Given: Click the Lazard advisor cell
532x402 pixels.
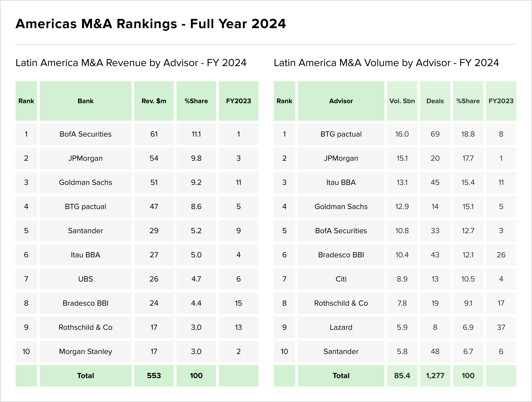Looking at the screenshot, I should click(x=341, y=327).
